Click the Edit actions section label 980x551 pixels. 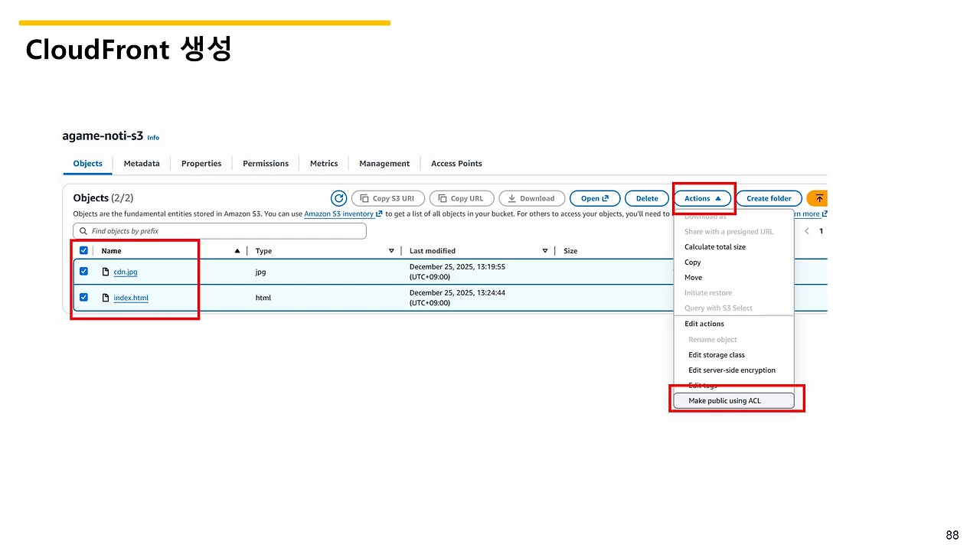[704, 324]
